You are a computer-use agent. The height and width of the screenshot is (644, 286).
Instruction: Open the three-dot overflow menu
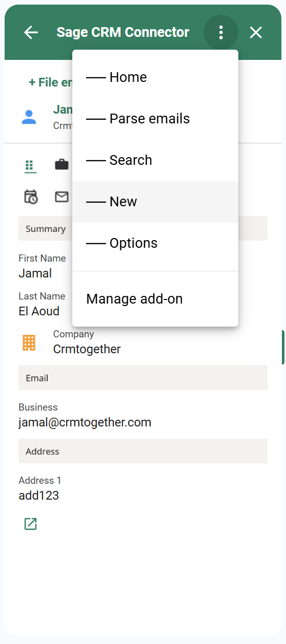pyautogui.click(x=221, y=32)
